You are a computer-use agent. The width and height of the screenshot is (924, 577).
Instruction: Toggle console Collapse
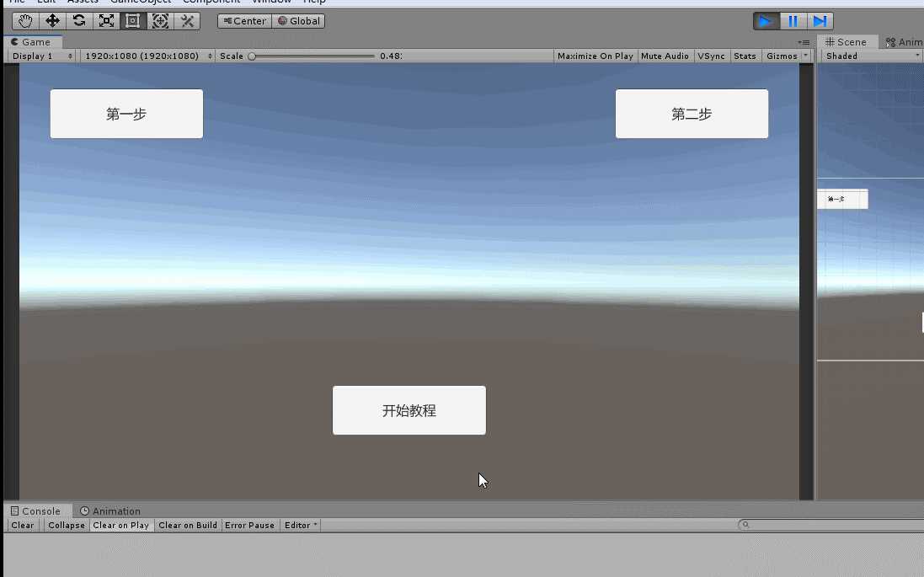(67, 525)
